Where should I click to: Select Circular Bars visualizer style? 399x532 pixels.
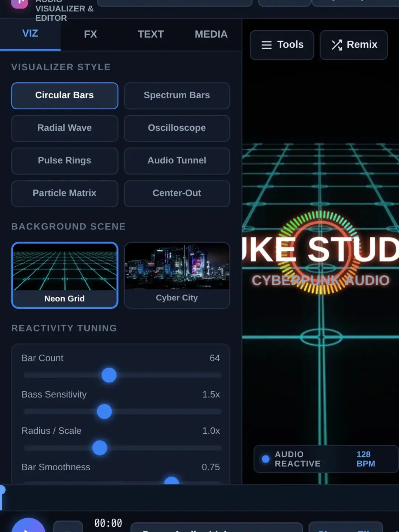65,96
